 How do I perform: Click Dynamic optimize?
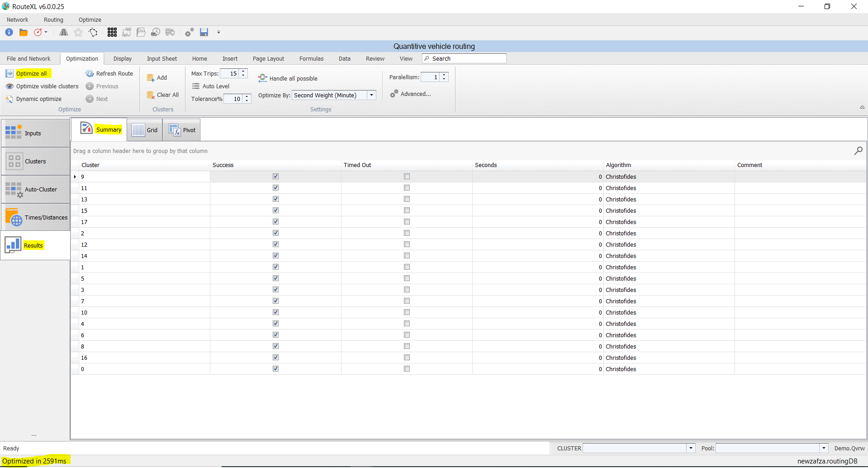coord(33,99)
